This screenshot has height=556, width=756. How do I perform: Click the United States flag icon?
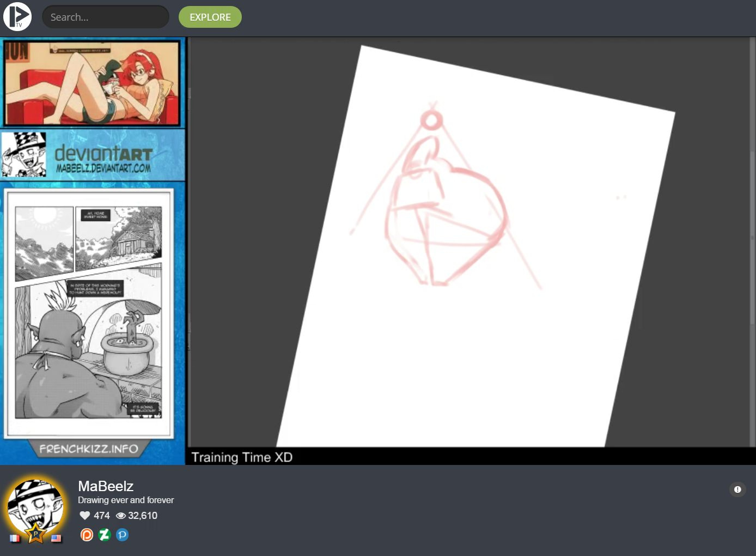56,538
